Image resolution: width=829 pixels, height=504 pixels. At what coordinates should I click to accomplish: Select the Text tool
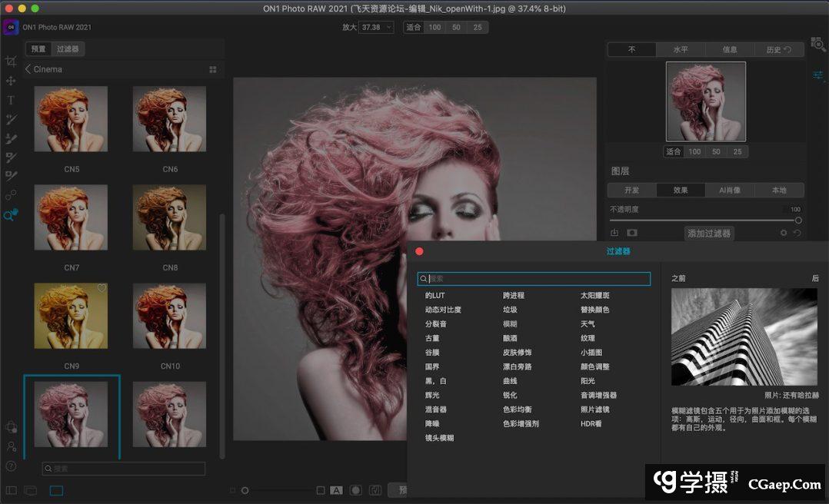pyautogui.click(x=11, y=100)
